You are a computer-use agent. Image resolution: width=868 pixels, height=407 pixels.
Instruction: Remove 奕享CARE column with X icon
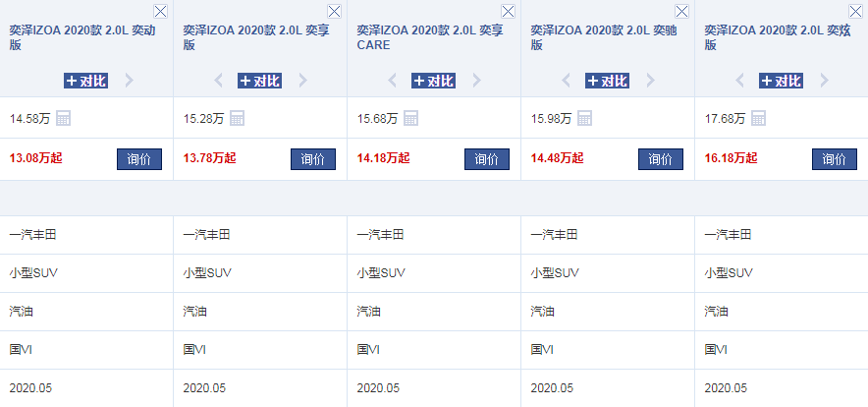click(x=509, y=11)
